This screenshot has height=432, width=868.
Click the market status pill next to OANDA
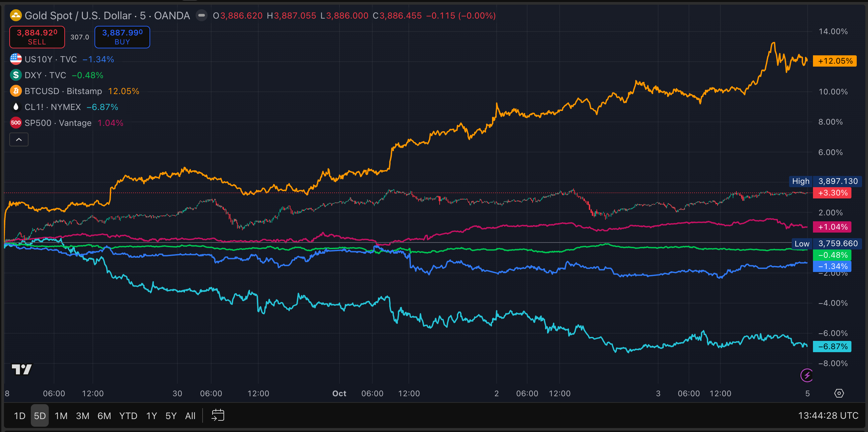pyautogui.click(x=202, y=16)
